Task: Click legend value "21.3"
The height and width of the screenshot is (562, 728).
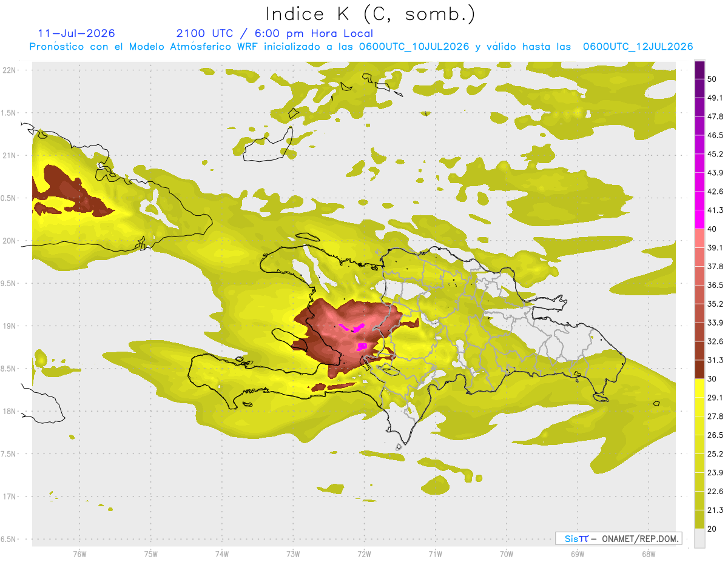Action: pos(715,510)
